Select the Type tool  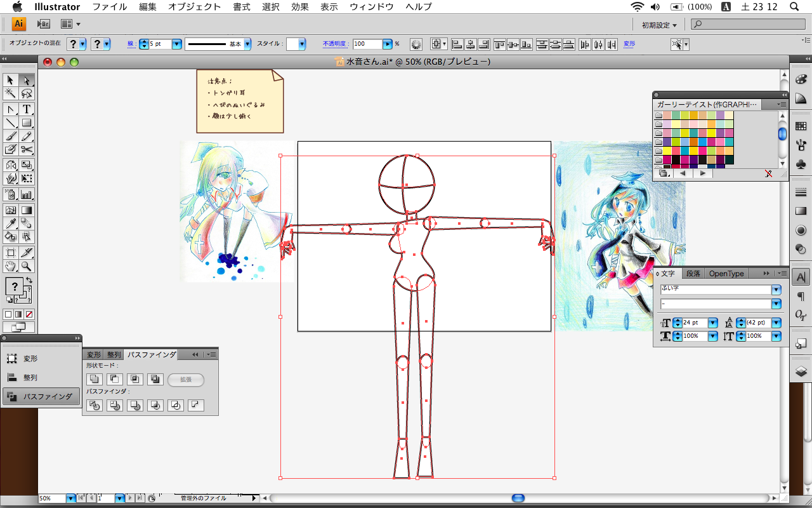click(27, 109)
